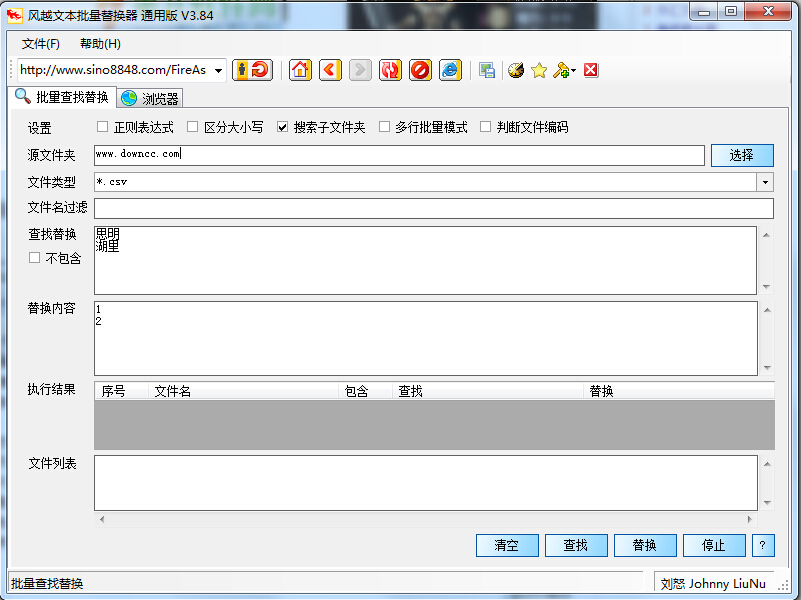The height and width of the screenshot is (600, 801).
Task: Click the Stop loading icon
Action: (420, 70)
